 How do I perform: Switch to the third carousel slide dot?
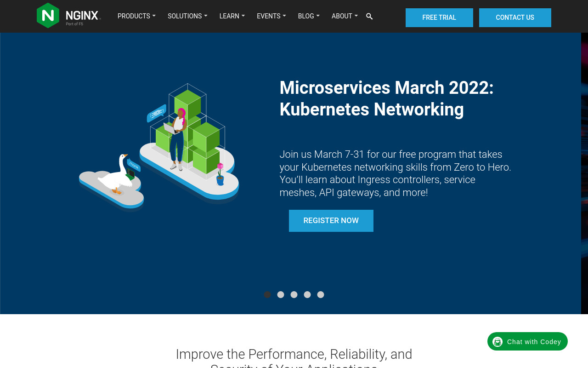294,294
